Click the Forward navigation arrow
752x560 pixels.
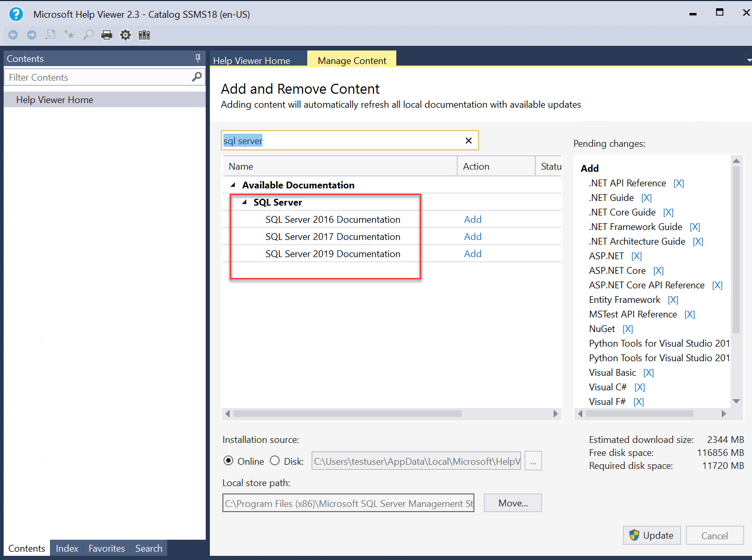coord(31,35)
